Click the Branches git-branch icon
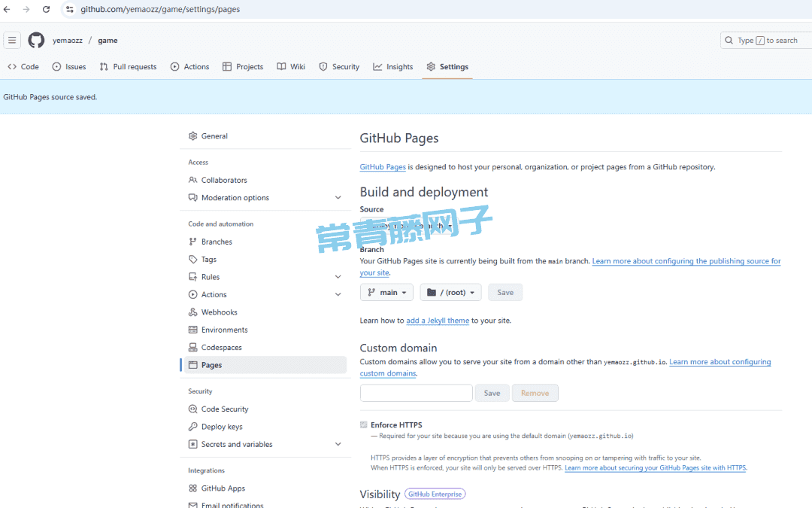This screenshot has height=508, width=812. point(192,242)
